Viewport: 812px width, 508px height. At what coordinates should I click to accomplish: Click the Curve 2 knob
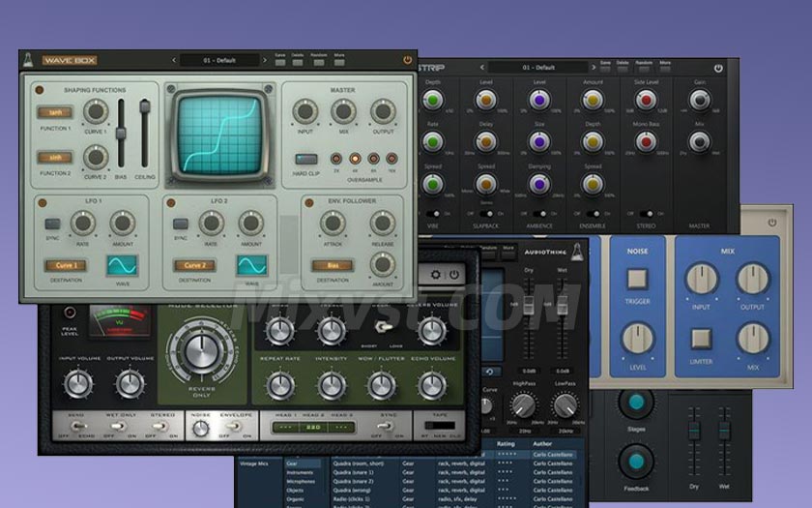click(96, 157)
